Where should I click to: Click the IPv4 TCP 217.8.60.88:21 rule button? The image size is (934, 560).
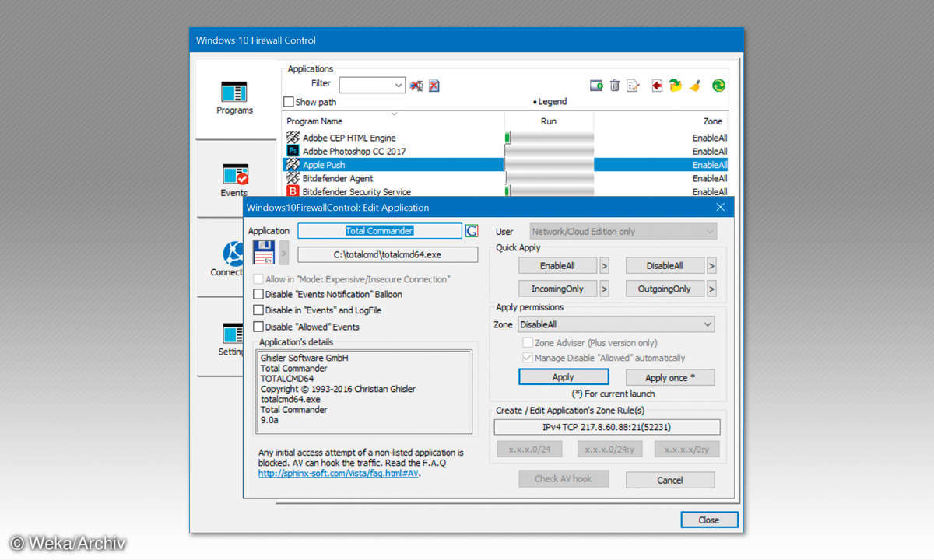tap(607, 427)
